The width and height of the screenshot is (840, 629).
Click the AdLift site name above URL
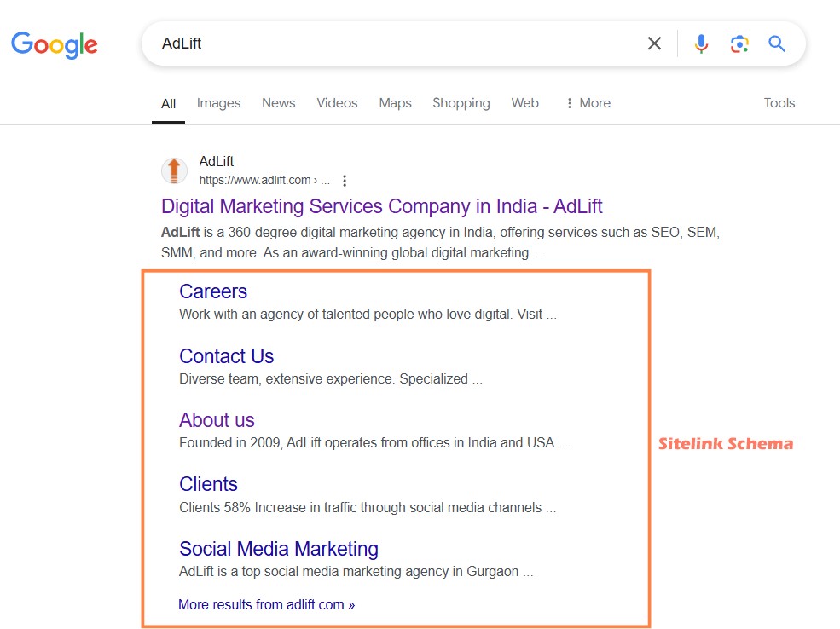tap(217, 161)
